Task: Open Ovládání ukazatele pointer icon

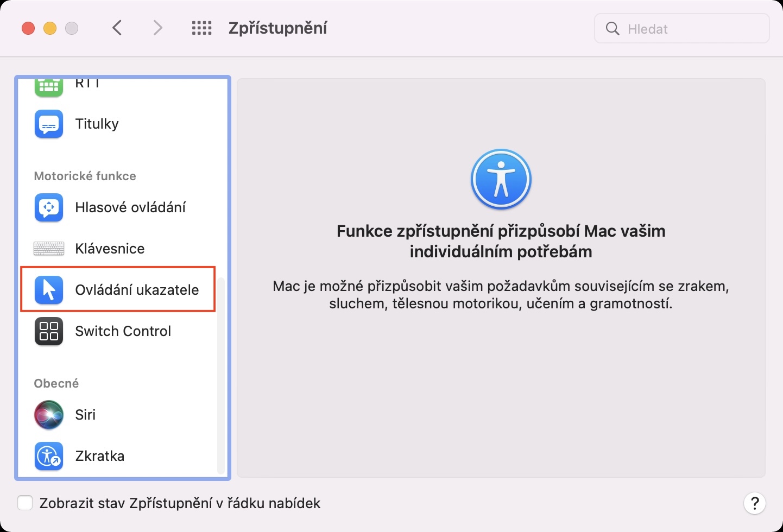Action: (49, 290)
